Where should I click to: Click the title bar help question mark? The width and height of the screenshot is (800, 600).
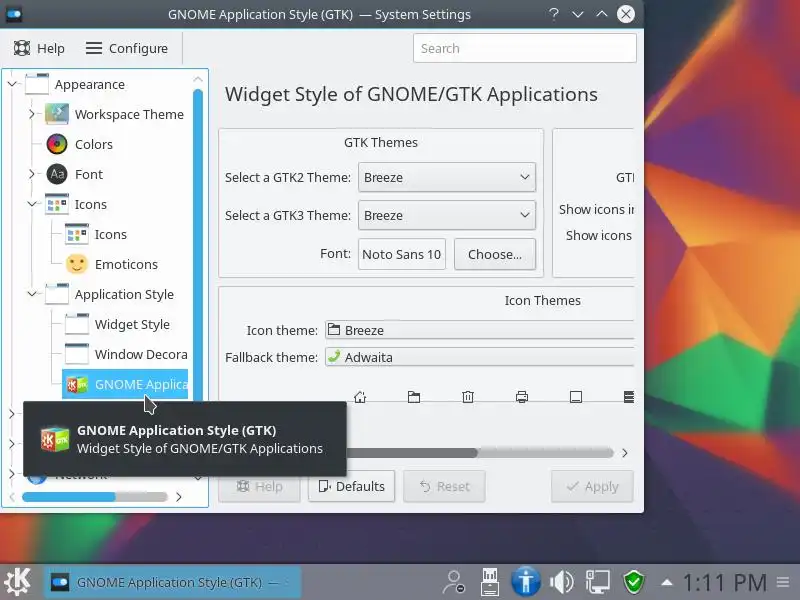[x=554, y=14]
